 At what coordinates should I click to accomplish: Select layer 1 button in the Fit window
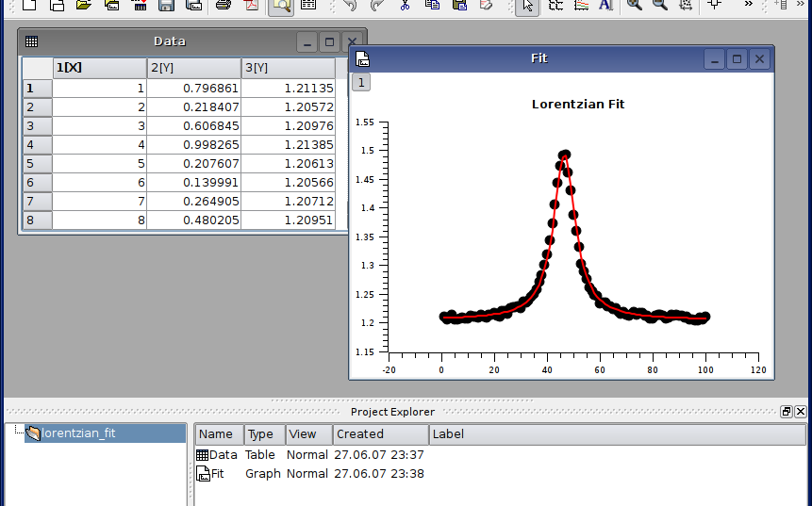click(x=361, y=82)
